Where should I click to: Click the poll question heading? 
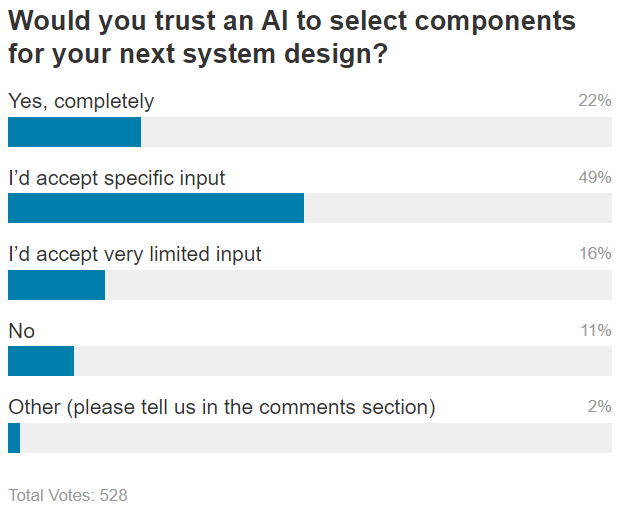[292, 37]
